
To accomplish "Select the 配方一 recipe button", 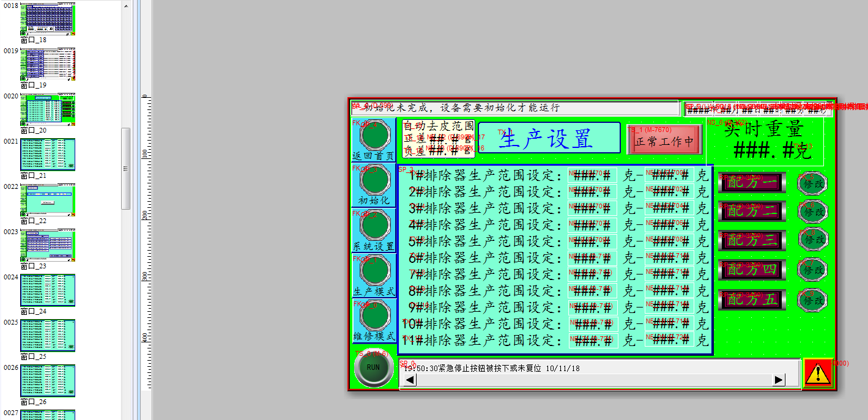I will [752, 182].
